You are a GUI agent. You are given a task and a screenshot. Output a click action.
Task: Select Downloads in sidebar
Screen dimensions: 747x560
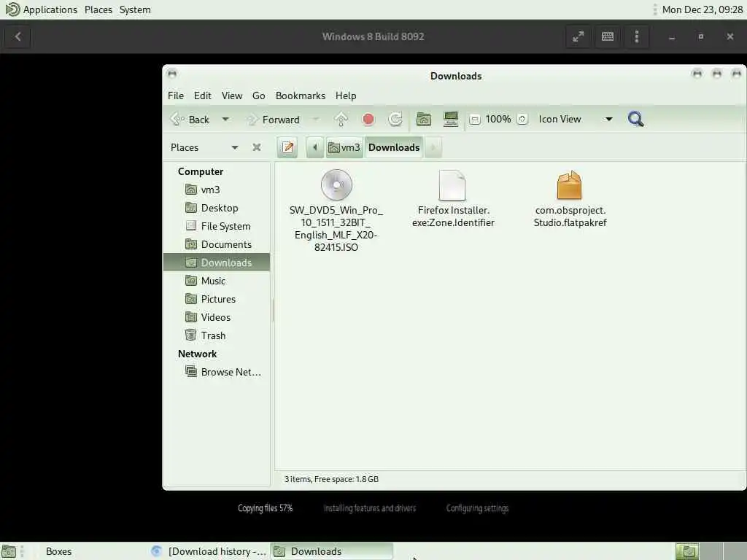[x=217, y=262]
